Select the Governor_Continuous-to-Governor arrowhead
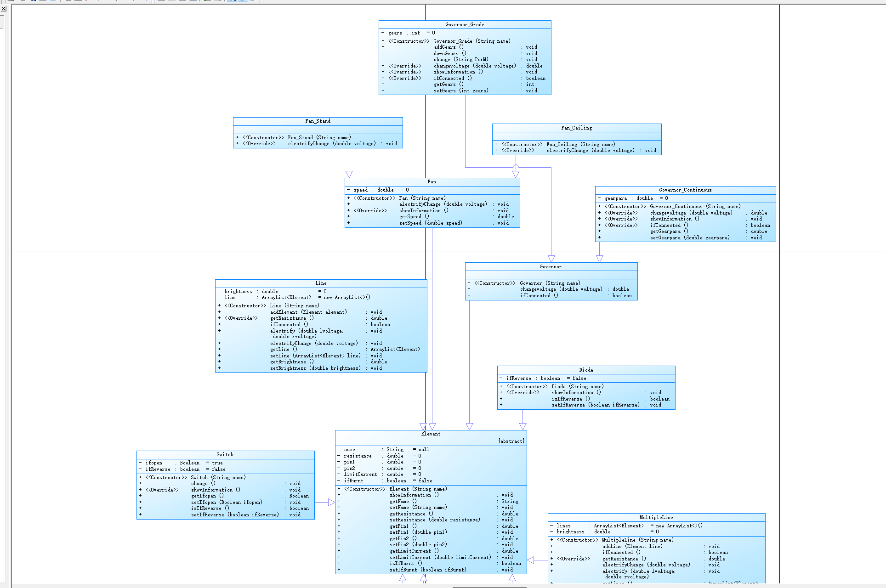886x588 pixels. [599, 259]
